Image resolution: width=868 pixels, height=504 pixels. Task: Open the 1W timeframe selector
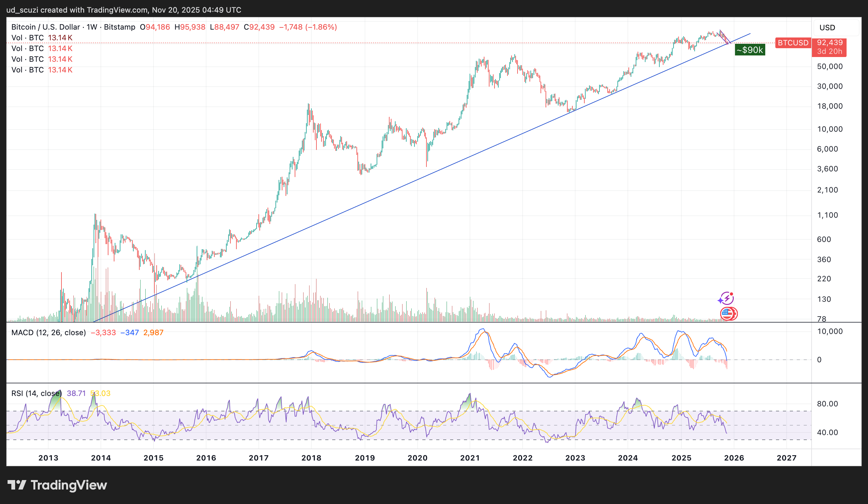point(92,27)
